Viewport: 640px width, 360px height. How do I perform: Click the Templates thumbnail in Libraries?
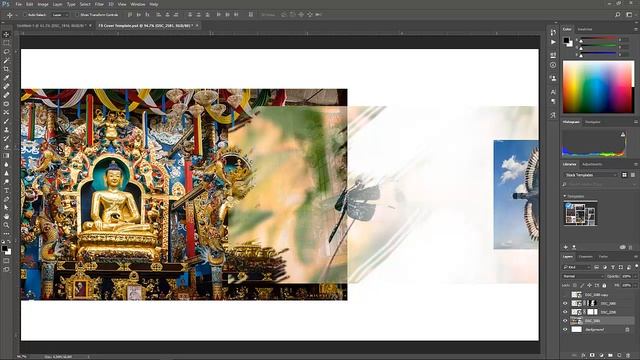[580, 214]
